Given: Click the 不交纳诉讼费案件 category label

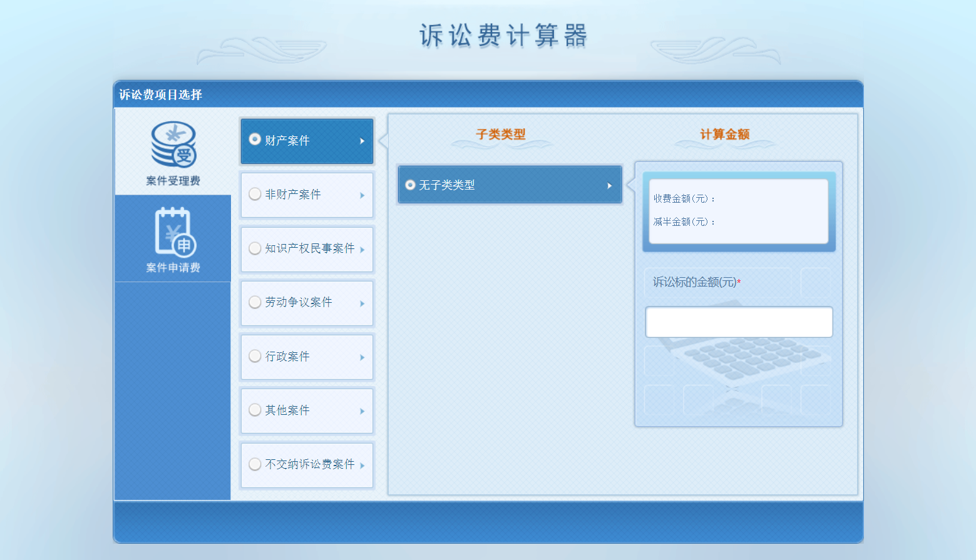Looking at the screenshot, I should point(310,464).
